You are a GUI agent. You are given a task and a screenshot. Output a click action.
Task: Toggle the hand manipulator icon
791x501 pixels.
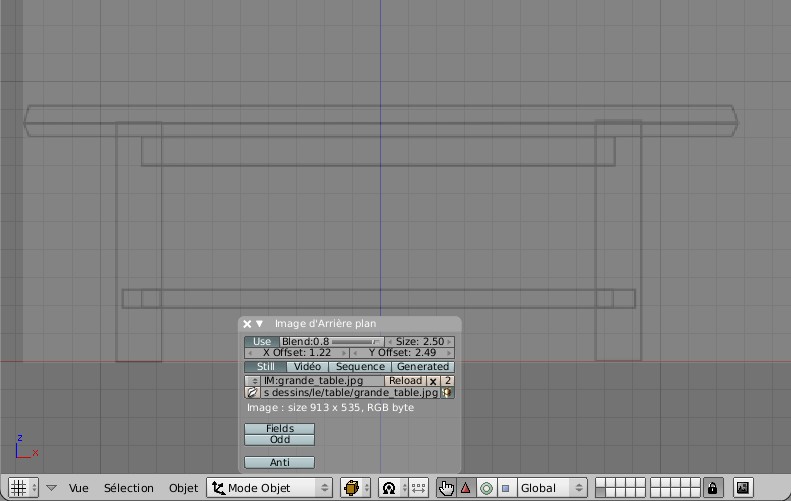446,488
